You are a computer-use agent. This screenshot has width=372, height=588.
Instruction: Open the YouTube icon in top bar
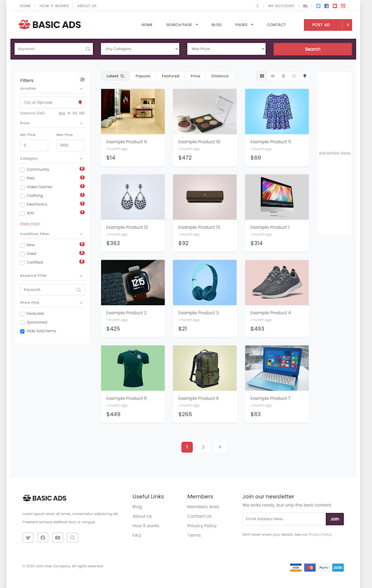pyautogui.click(x=335, y=6)
